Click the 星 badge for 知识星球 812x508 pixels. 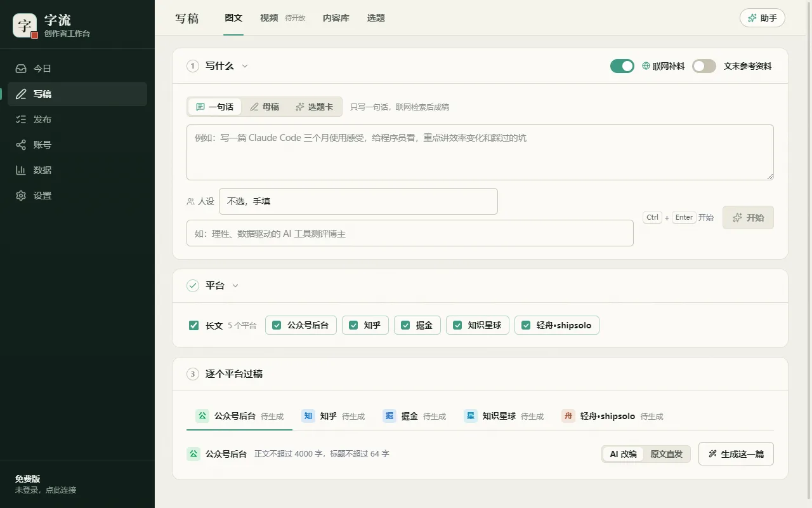point(471,416)
